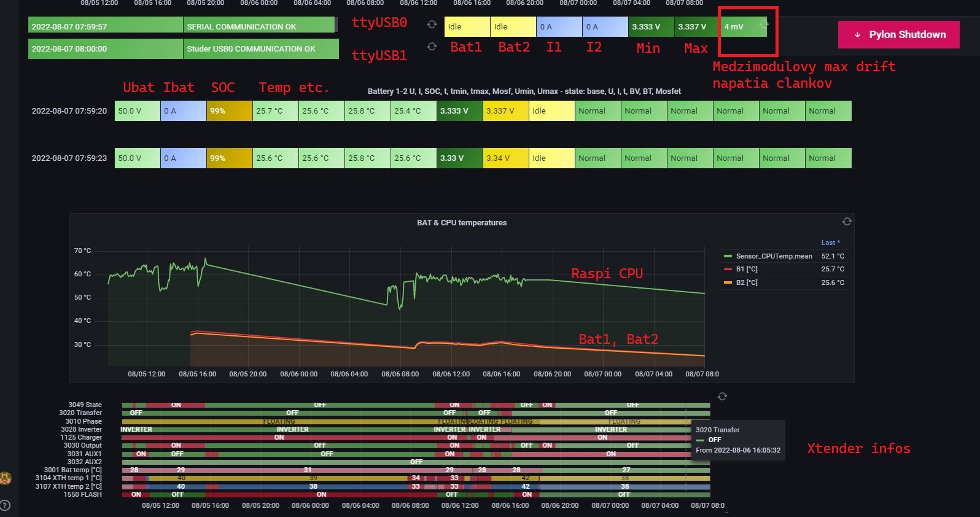Toggle B1 [°C] series in legend
This screenshot has height=517, width=980.
click(747, 269)
